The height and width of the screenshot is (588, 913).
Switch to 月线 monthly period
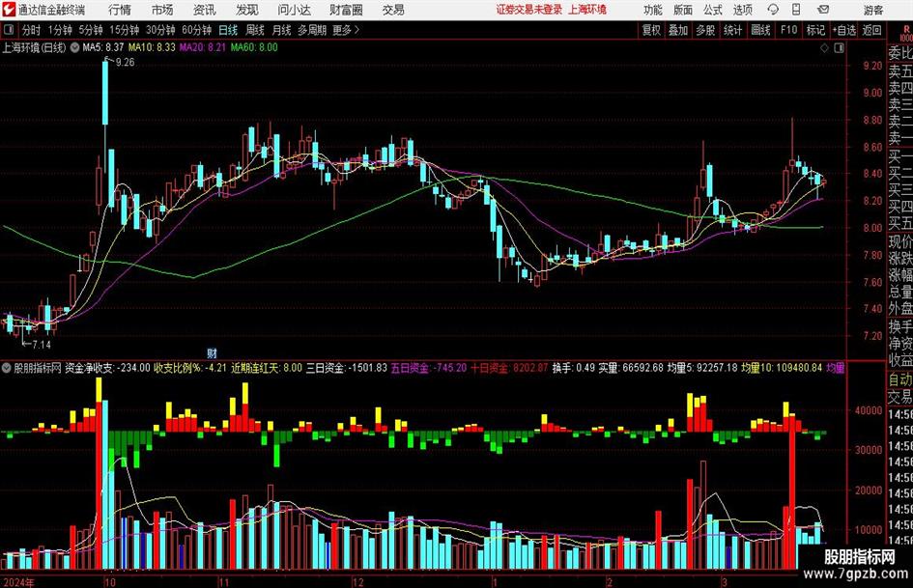282,30
